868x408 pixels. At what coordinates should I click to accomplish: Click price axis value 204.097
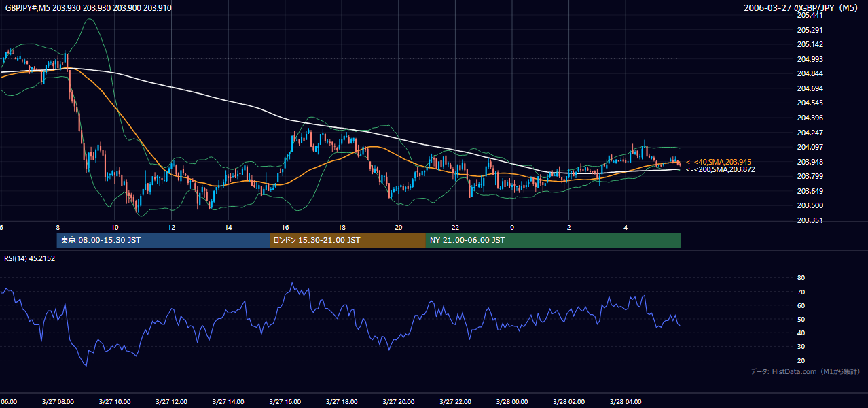(x=810, y=147)
